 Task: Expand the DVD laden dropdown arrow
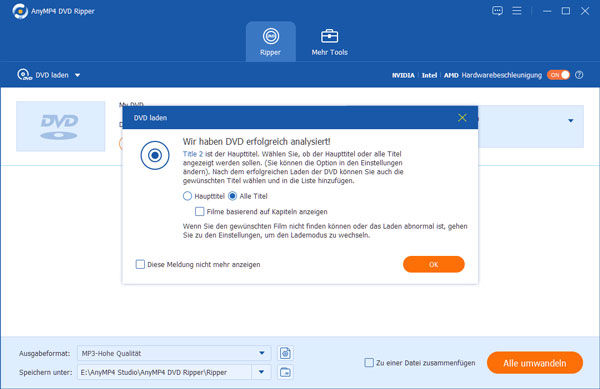tap(78, 75)
